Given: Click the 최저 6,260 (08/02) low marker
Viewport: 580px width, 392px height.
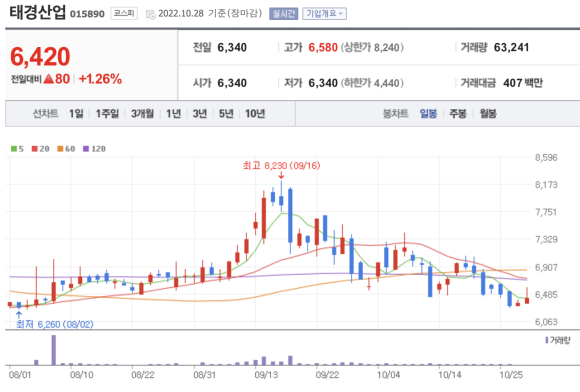Looking at the screenshot, I should pyautogui.click(x=55, y=324).
